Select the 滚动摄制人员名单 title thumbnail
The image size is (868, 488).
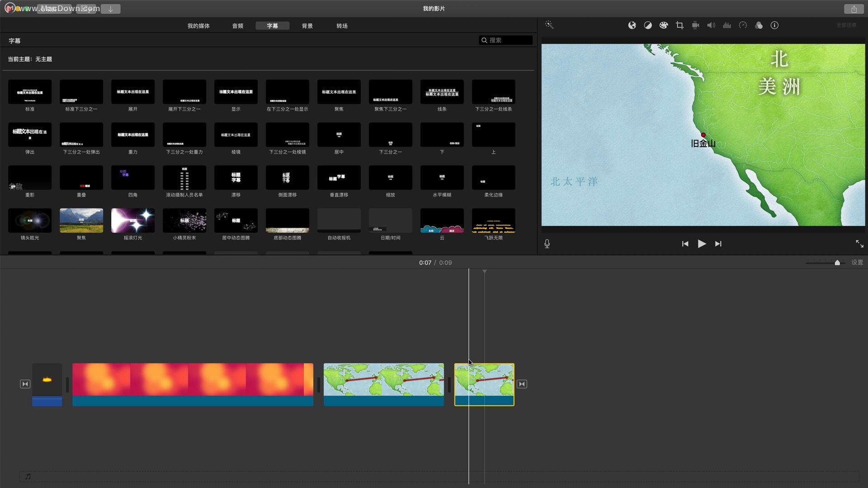click(184, 178)
